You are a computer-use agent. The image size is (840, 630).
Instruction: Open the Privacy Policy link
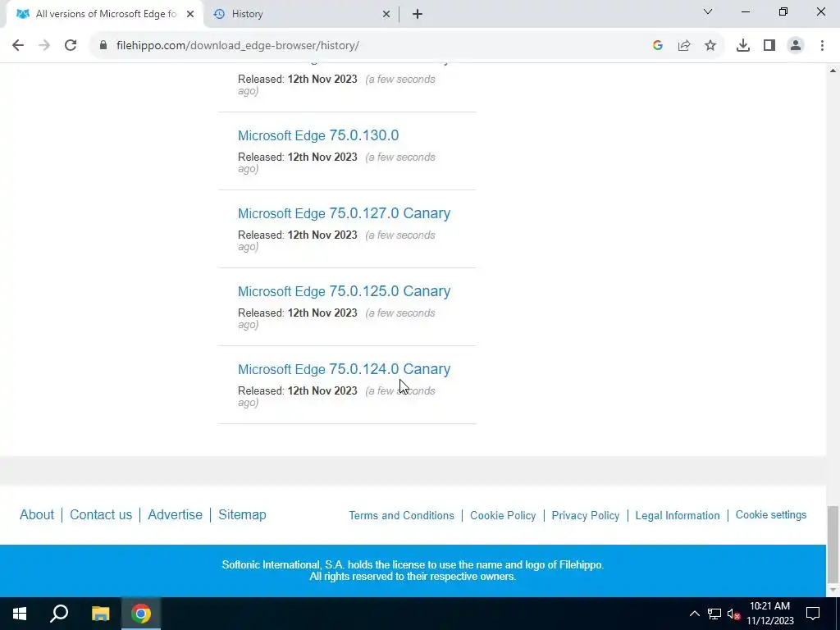(x=586, y=515)
